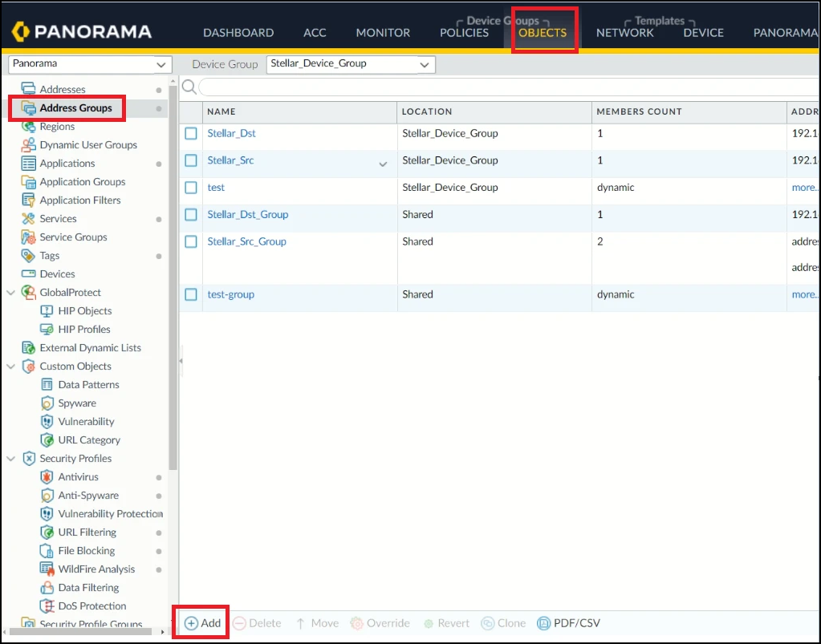Click the Antivirus icon in sidebar
This screenshot has width=821, height=644.
tap(47, 477)
